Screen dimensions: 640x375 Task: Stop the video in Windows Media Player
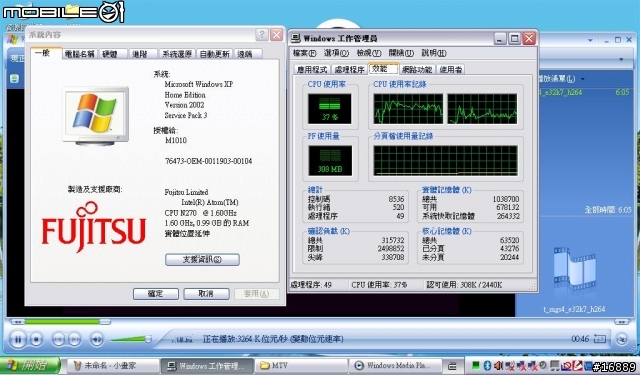tap(36, 339)
